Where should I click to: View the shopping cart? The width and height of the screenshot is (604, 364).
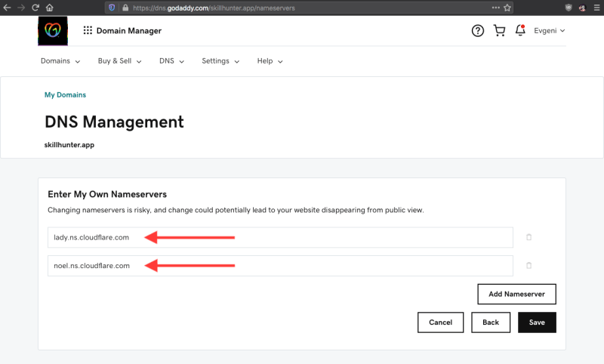[x=500, y=30]
